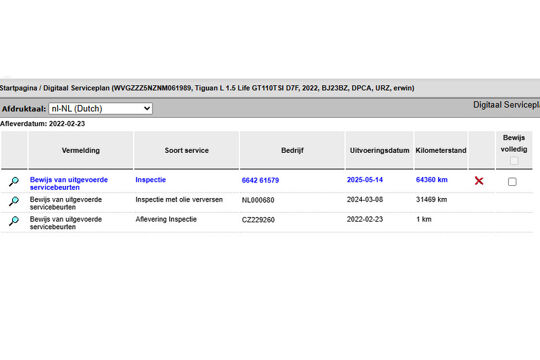Click the Aflevering Inspectie cell
540x360 pixels.
click(166, 219)
